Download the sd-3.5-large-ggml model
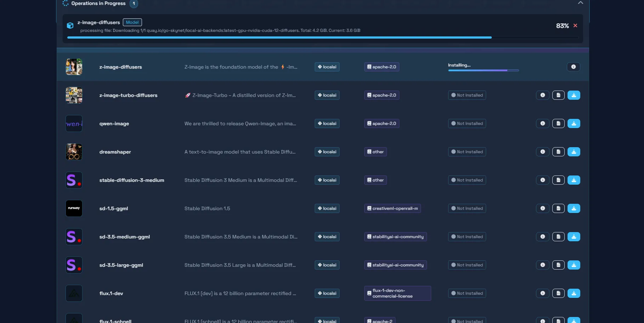The image size is (644, 323). point(574,265)
